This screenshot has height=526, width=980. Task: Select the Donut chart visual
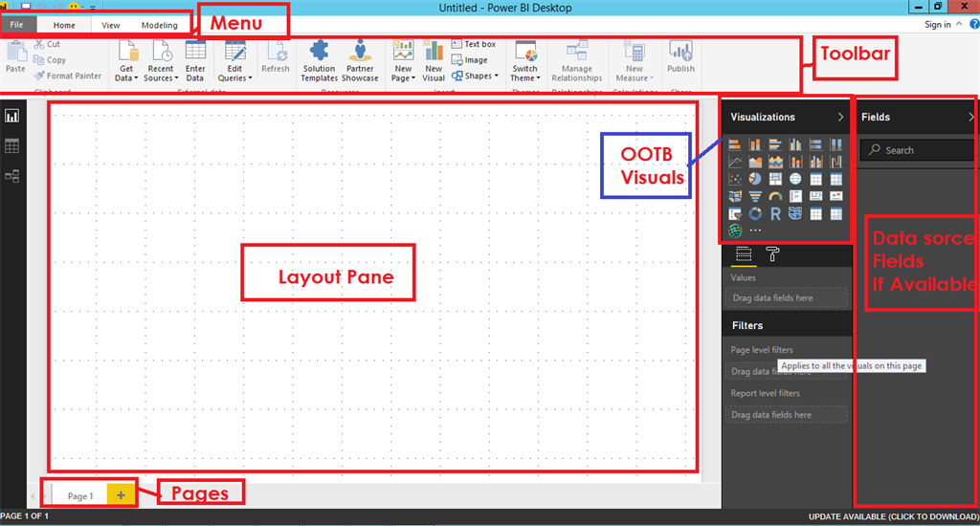(755, 214)
